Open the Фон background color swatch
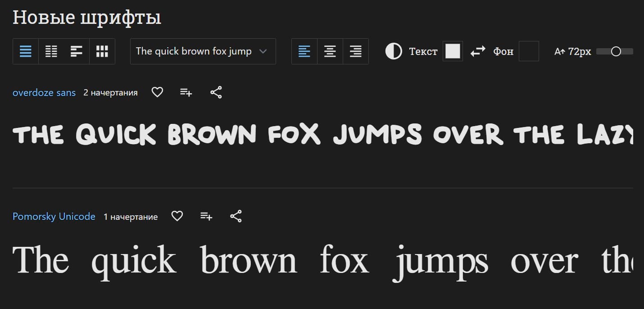 point(529,51)
